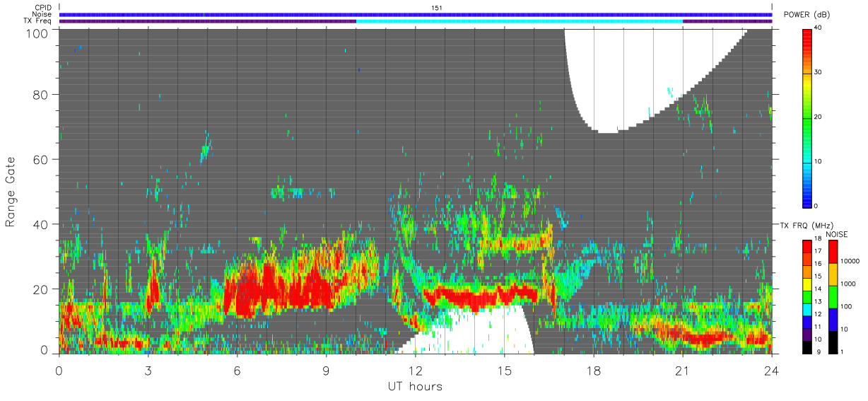Image resolution: width=868 pixels, height=401 pixels.
Task: Click the 30 label on POWER colorbar
Action: (x=819, y=73)
